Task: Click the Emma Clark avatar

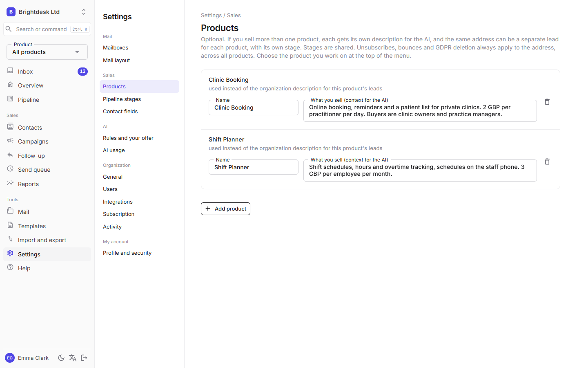Action: (10, 358)
